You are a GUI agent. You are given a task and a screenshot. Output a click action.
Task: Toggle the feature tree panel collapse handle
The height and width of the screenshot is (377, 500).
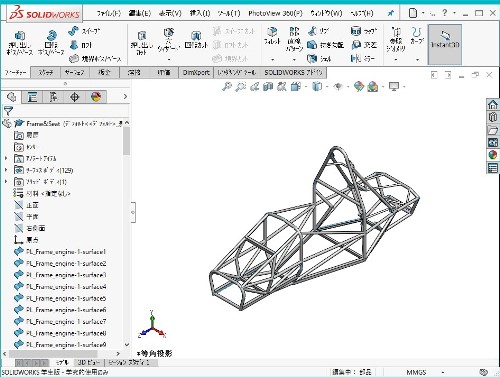click(x=133, y=212)
